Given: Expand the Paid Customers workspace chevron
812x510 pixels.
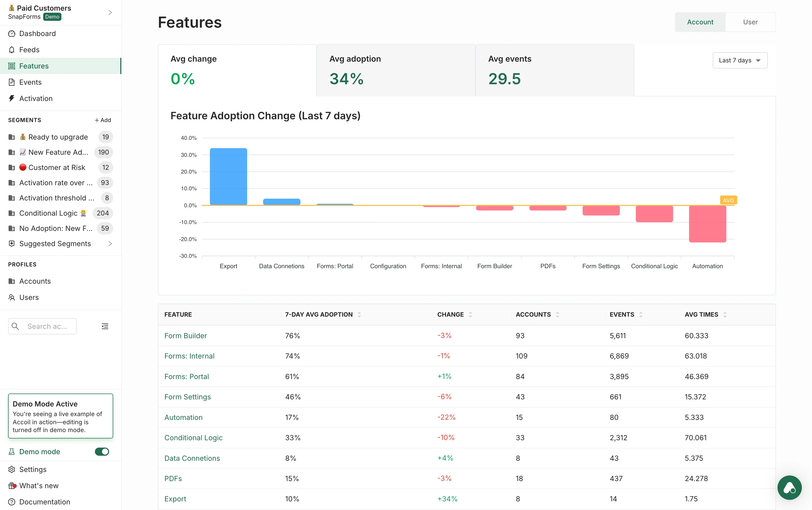Looking at the screenshot, I should click(110, 12).
